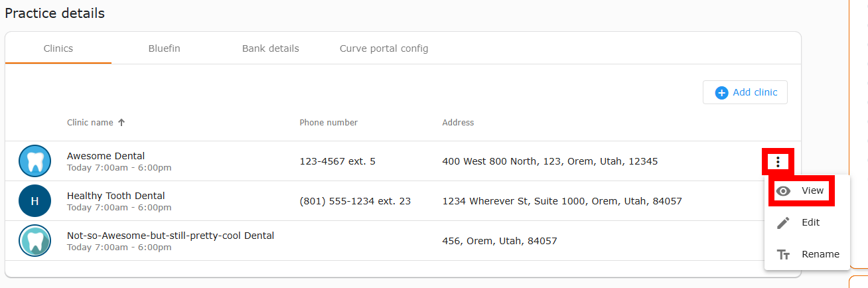Click the Healthy Tooth Dental clinic name
868x288 pixels.
point(116,196)
